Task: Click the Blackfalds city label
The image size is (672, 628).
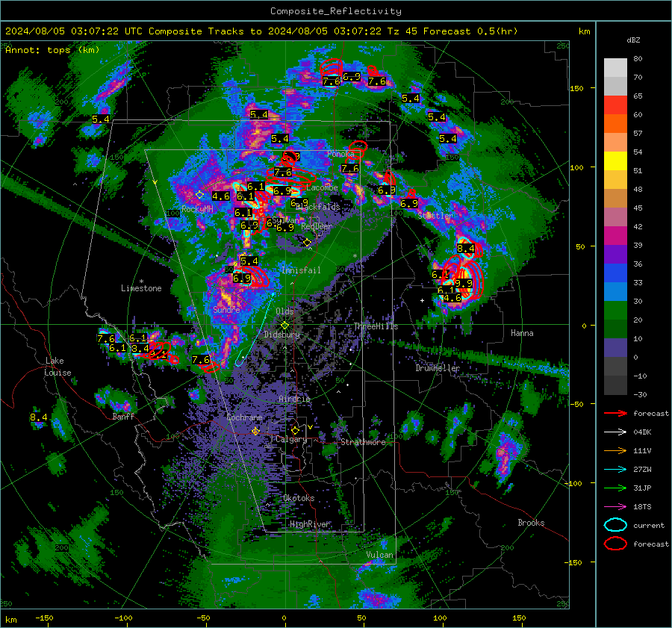Action: [x=318, y=207]
